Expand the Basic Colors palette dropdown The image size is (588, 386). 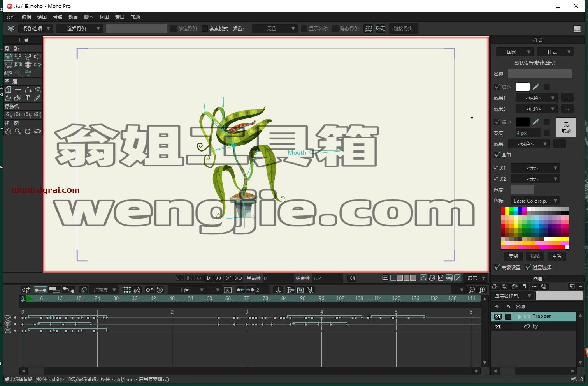(535, 201)
